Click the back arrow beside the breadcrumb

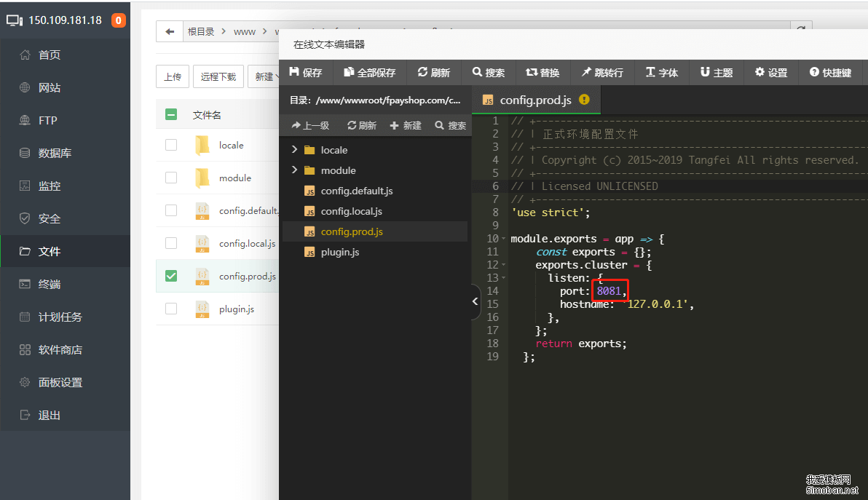coord(169,31)
